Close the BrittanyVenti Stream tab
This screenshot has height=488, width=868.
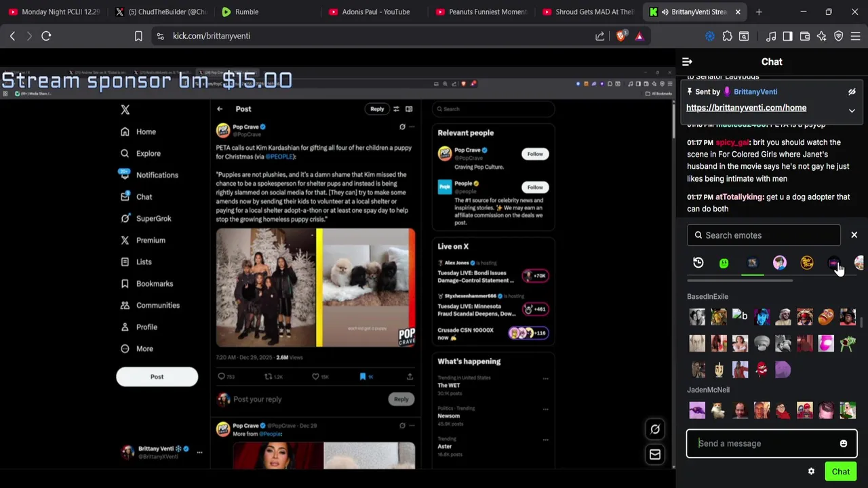point(738,12)
